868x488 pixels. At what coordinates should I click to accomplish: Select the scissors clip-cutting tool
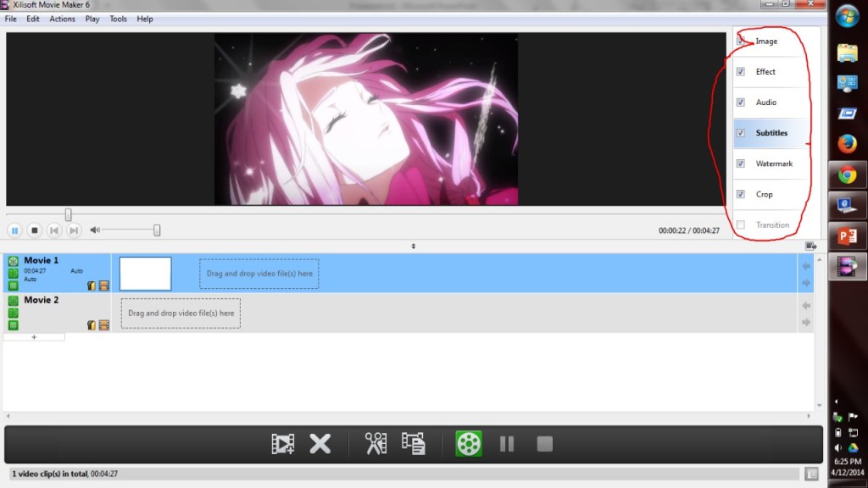(376, 443)
